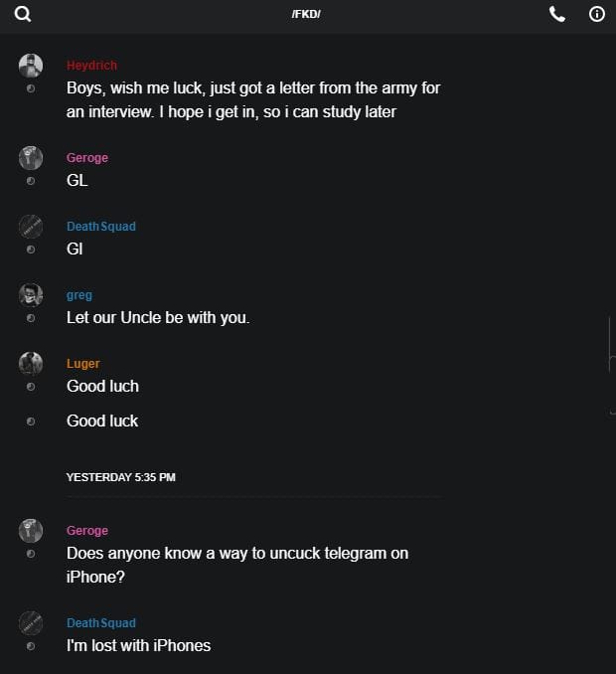This screenshot has height=674, width=616.
Task: Select the "Good luch" message text
Action: point(102,386)
